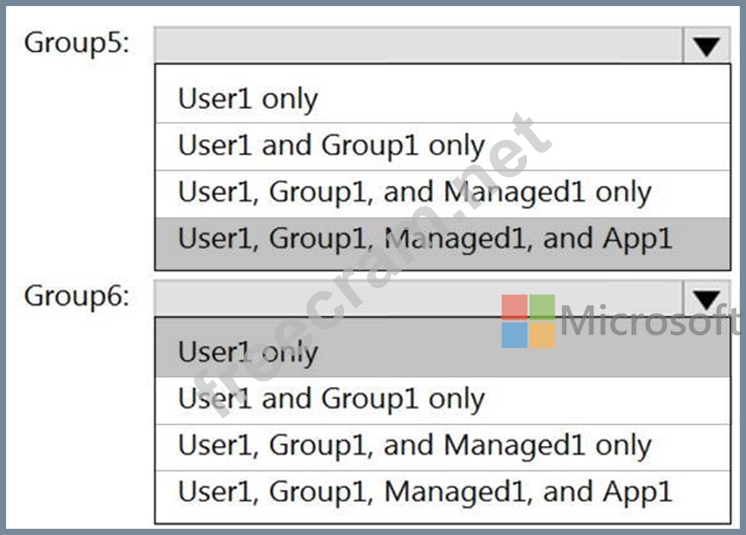
Task: Expand the Group6 dropdown arrow
Action: [x=706, y=298]
